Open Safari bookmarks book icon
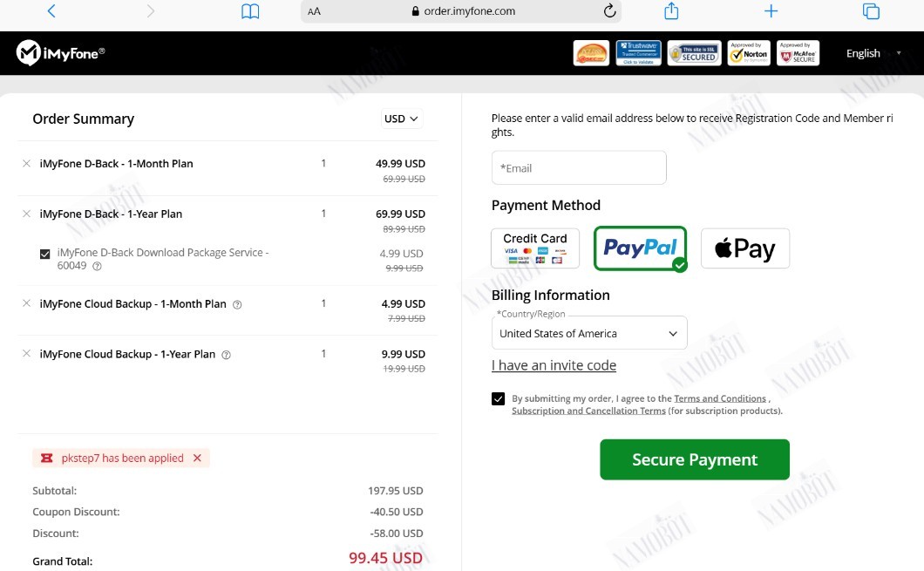 [250, 11]
